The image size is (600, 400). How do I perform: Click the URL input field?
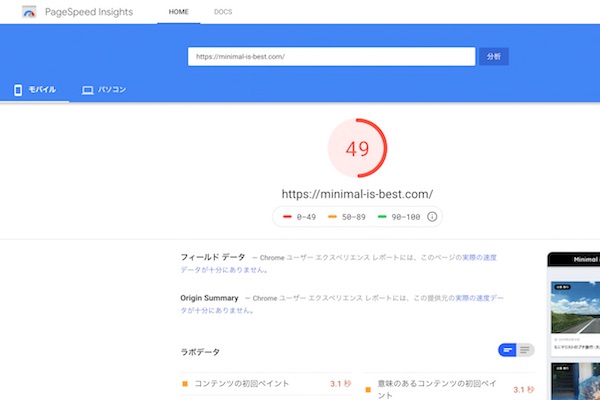(x=331, y=57)
